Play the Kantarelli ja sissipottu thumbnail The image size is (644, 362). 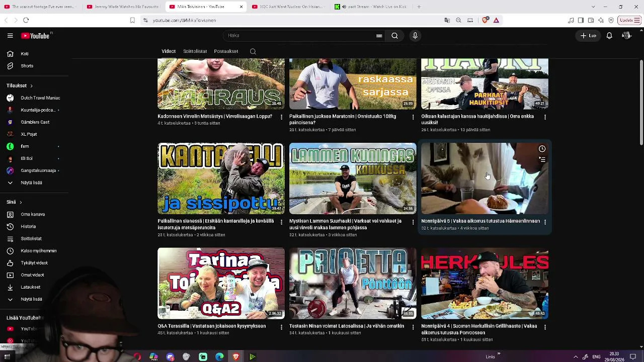pyautogui.click(x=221, y=178)
